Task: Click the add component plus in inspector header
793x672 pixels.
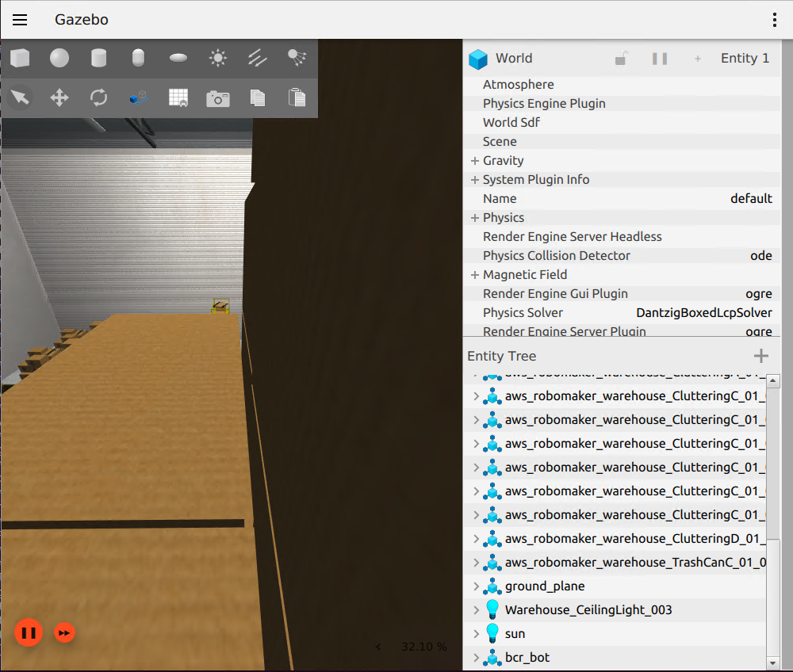Action: point(697,59)
